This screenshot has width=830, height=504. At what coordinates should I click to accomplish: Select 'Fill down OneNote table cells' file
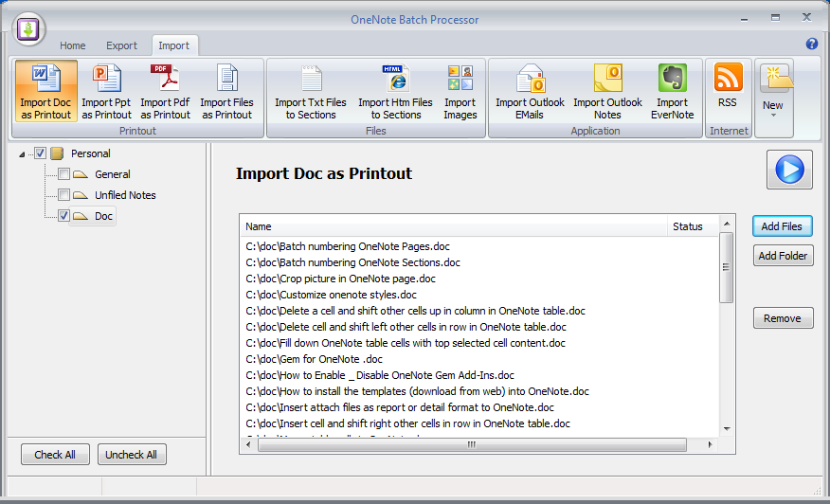(x=406, y=343)
